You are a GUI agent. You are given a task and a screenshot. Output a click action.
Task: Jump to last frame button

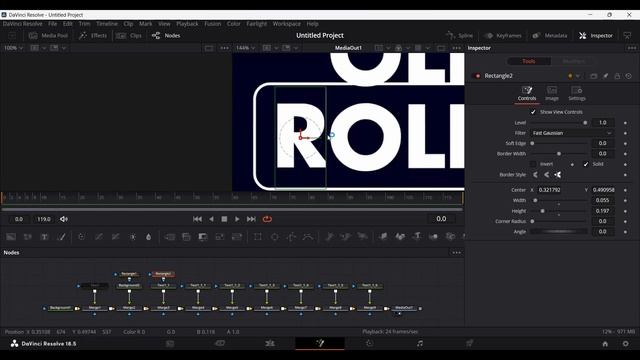point(251,219)
